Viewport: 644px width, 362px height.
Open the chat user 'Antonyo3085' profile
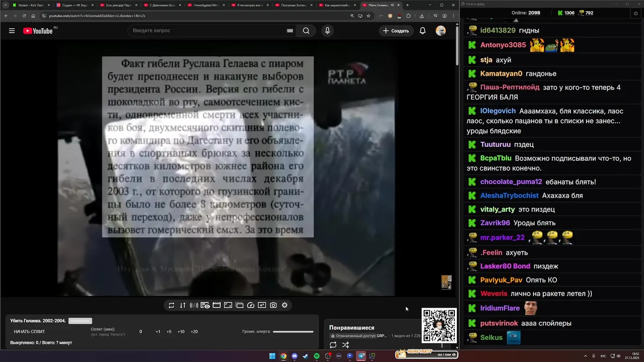[x=503, y=45]
